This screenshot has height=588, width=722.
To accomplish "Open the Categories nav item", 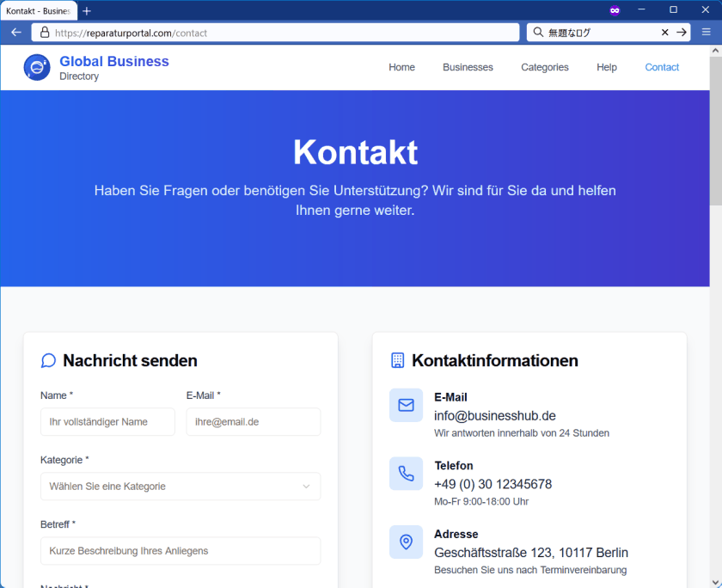I will 545,67.
